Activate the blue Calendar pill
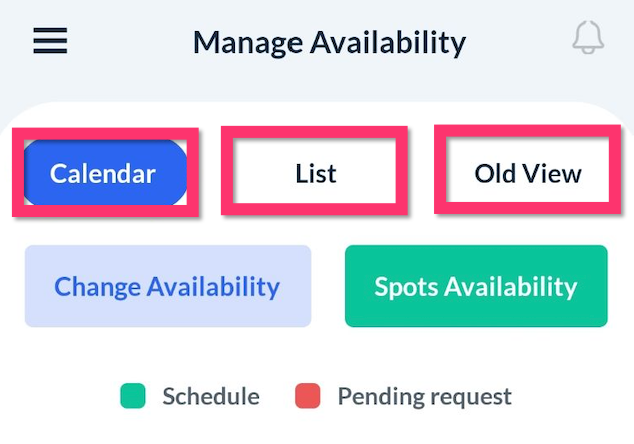This screenshot has width=634, height=444. point(104,174)
